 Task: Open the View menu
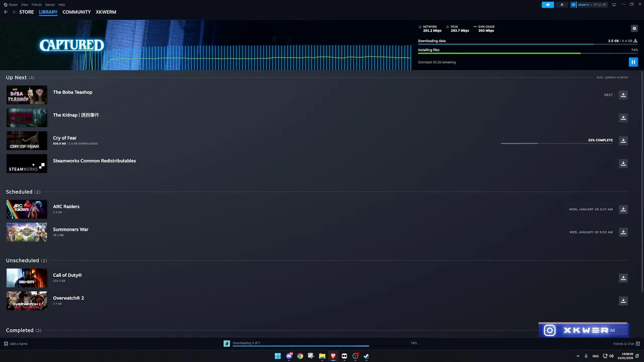25,5
